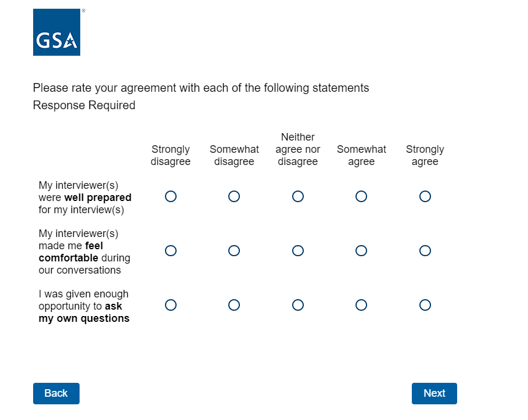Select Somewhat agree for ask my own questions

(361, 305)
